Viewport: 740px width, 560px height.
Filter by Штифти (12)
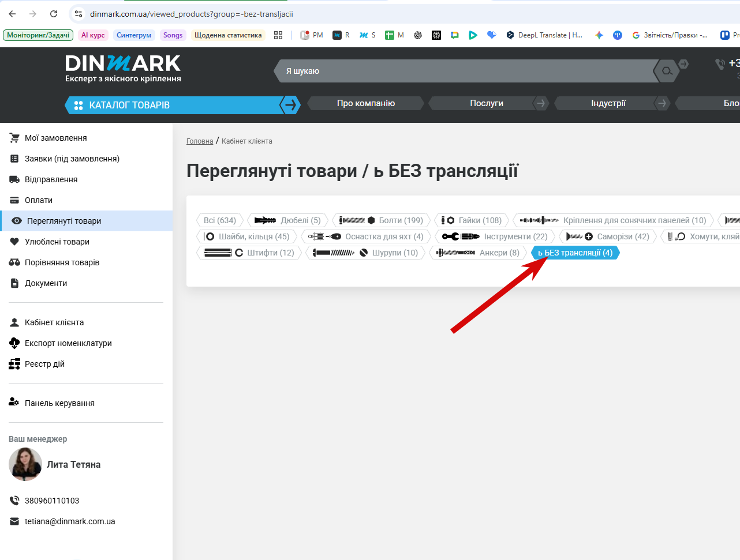pyautogui.click(x=249, y=253)
